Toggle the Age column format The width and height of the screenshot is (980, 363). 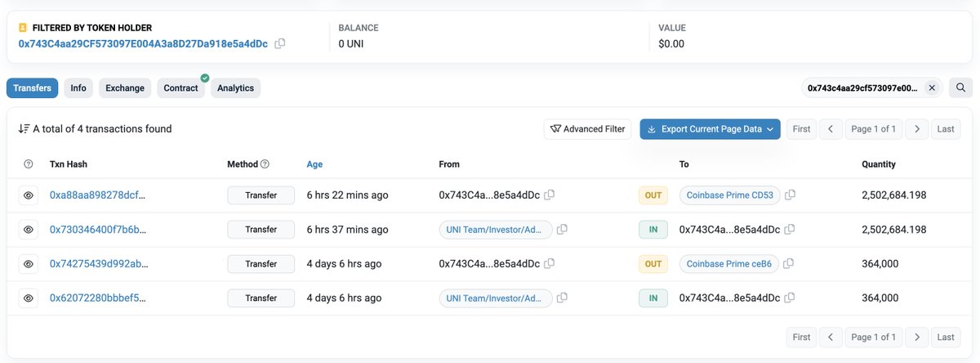coord(314,164)
